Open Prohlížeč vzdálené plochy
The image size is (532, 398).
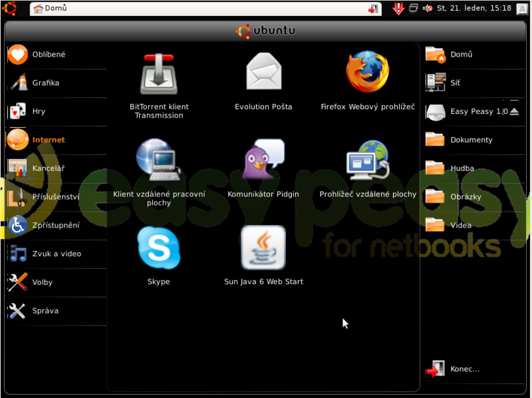[x=368, y=168]
